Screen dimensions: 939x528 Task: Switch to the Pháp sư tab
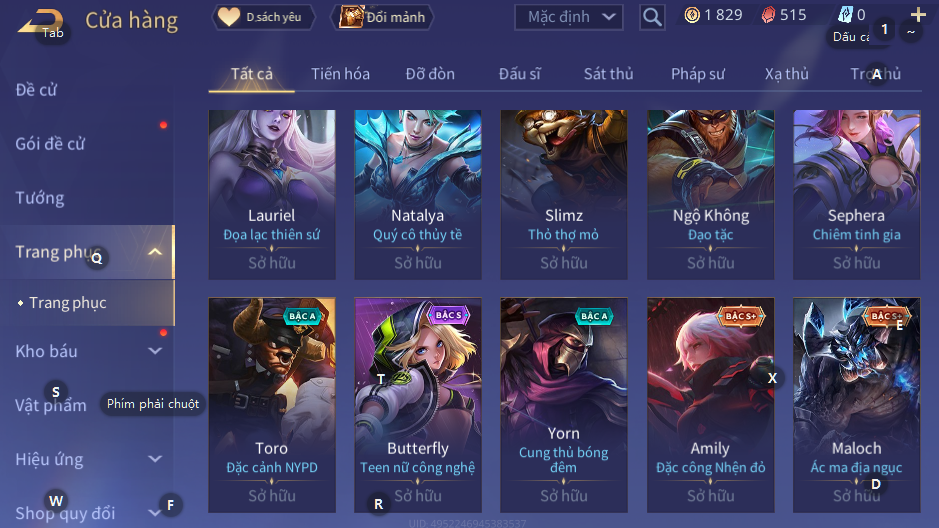coord(698,74)
